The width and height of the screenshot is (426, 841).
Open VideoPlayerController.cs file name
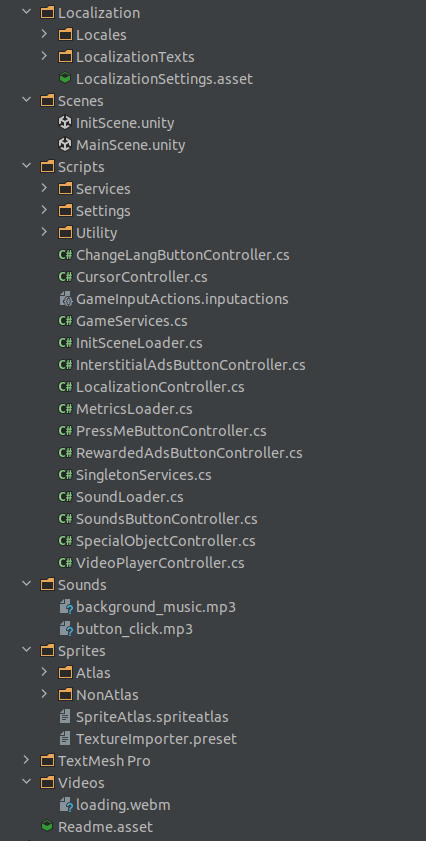(160, 563)
